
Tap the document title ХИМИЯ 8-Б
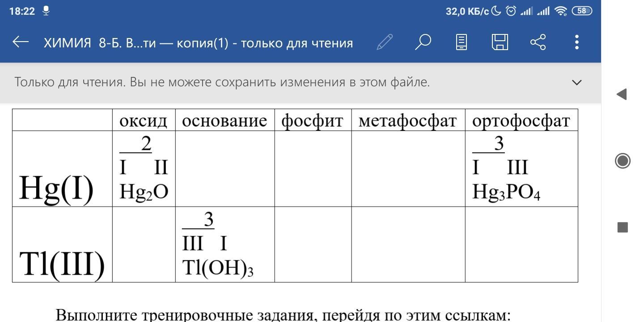click(198, 43)
